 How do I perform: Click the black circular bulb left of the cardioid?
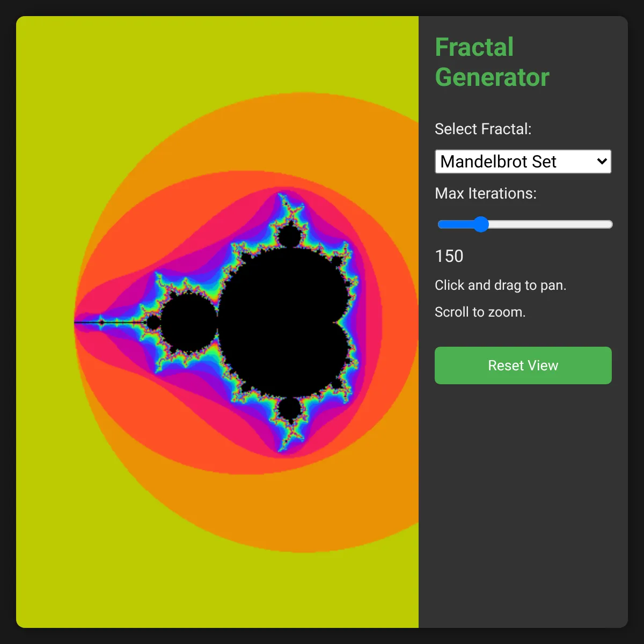coord(188,323)
